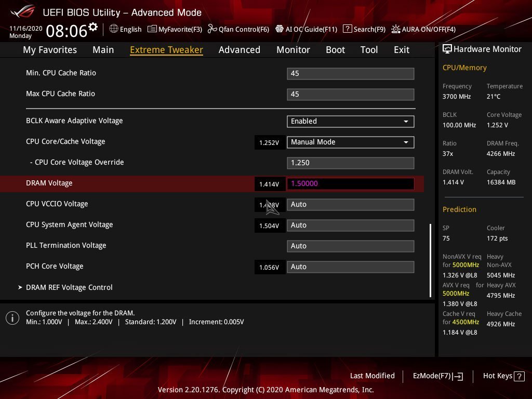This screenshot has height=399, width=532.
Task: Open Search(F9) question icon
Action: point(347,29)
